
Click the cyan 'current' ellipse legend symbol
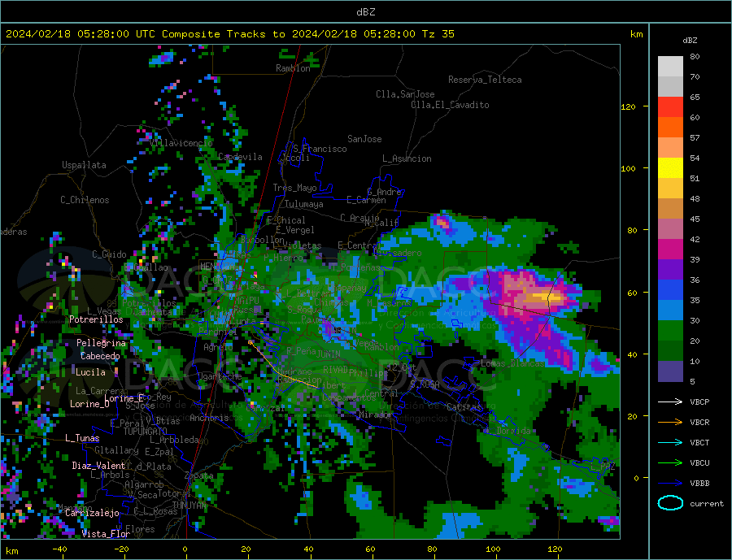coord(670,503)
